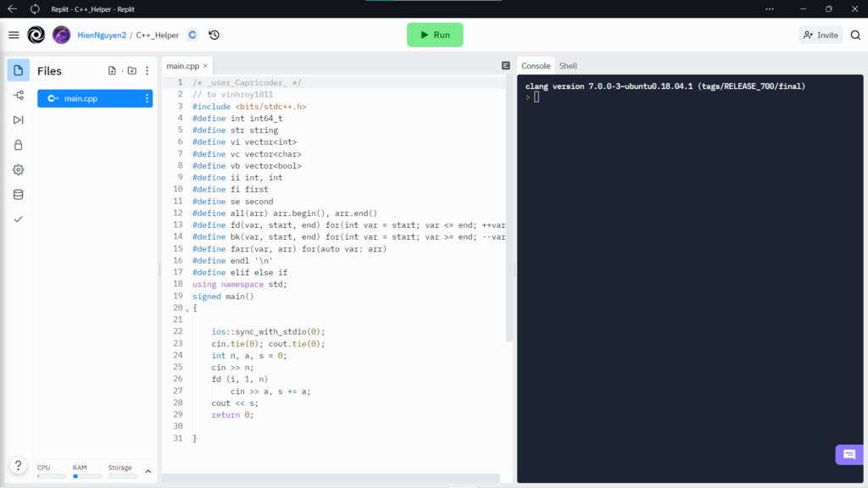Screen dimensions: 868x488
Task: Open the Settings gear icon
Action: (19, 169)
